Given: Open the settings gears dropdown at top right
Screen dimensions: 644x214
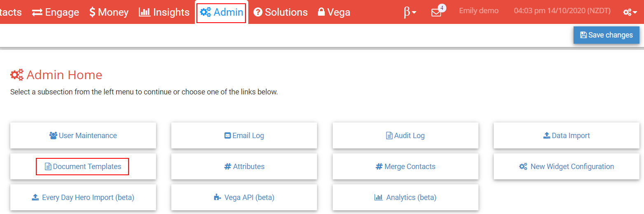Looking at the screenshot, I should [630, 12].
